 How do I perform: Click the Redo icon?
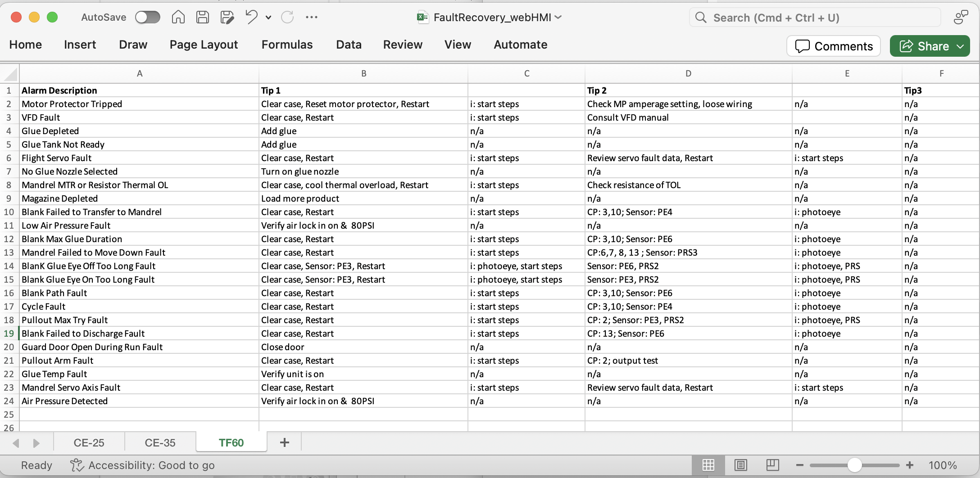coord(287,17)
